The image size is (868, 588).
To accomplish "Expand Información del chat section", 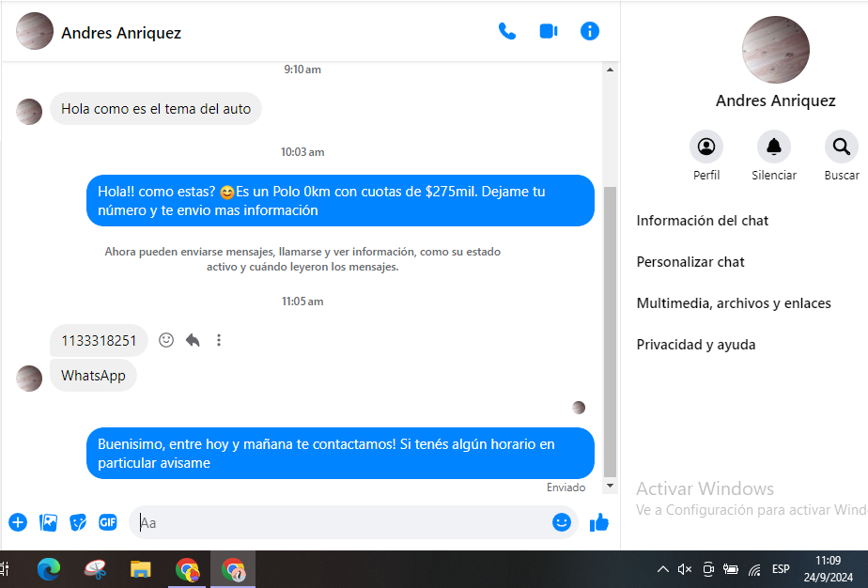I will 702,221.
